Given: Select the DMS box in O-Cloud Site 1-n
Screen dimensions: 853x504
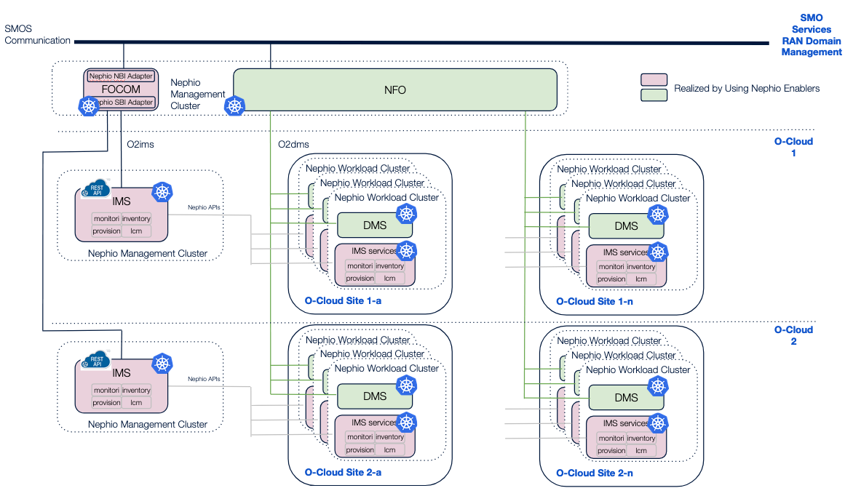Looking at the screenshot, I should 625,225.
